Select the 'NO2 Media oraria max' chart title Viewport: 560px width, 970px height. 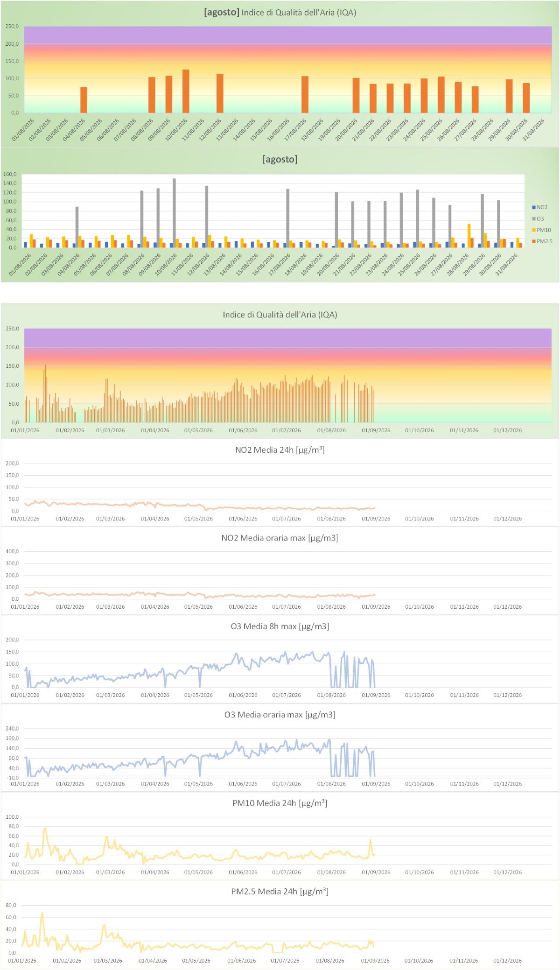280,538
